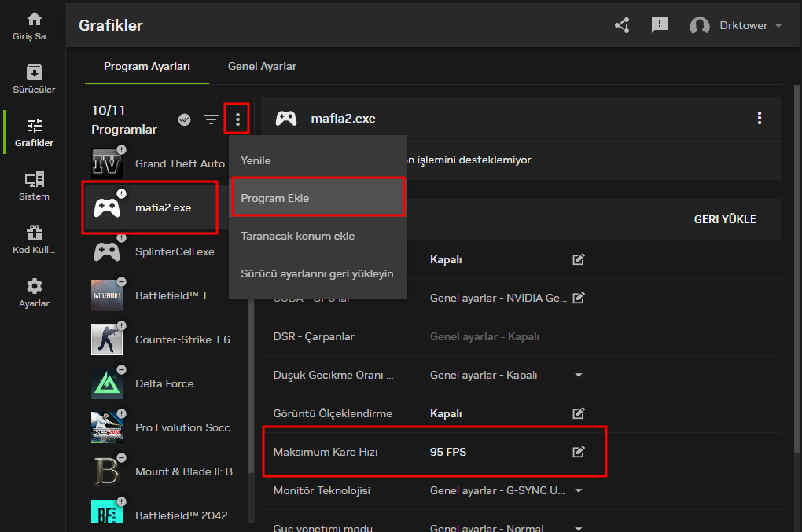The width and height of the screenshot is (802, 532).
Task: Edit Maksimum Kare Hızı value
Action: pos(579,452)
